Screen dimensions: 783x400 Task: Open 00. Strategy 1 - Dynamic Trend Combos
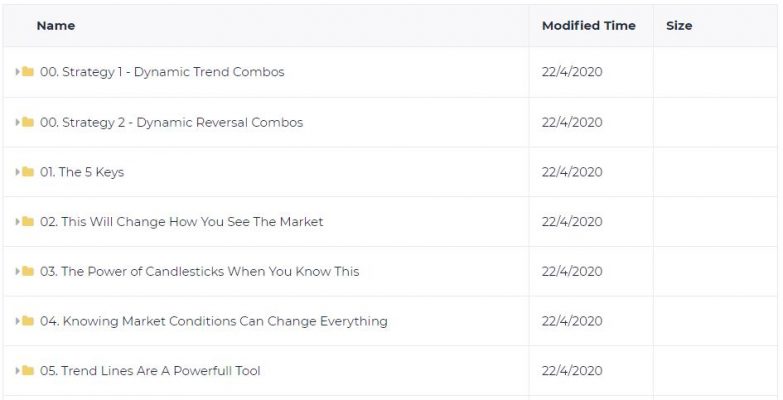[162, 72]
